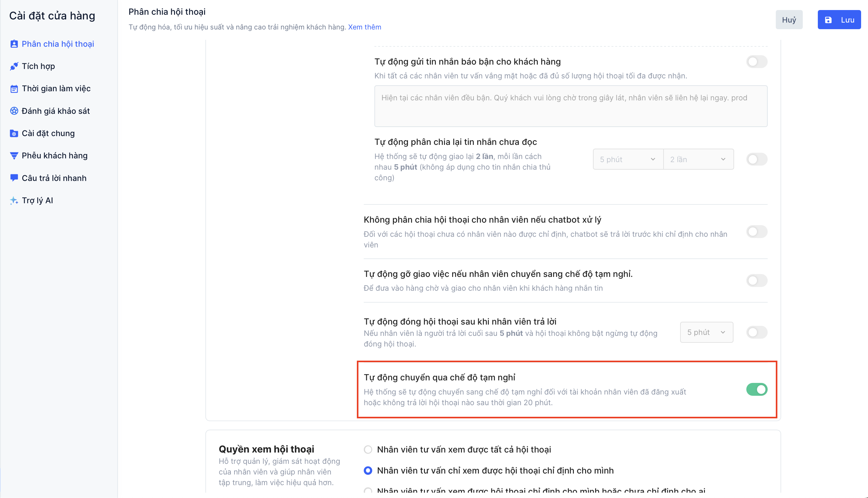Click the Lưu save button
The height and width of the screenshot is (498, 868).
(x=839, y=20)
